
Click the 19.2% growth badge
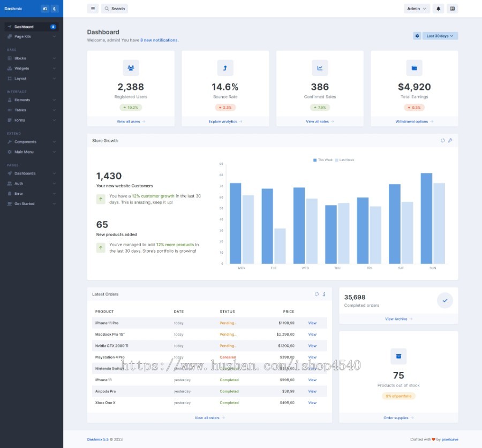coord(131,108)
